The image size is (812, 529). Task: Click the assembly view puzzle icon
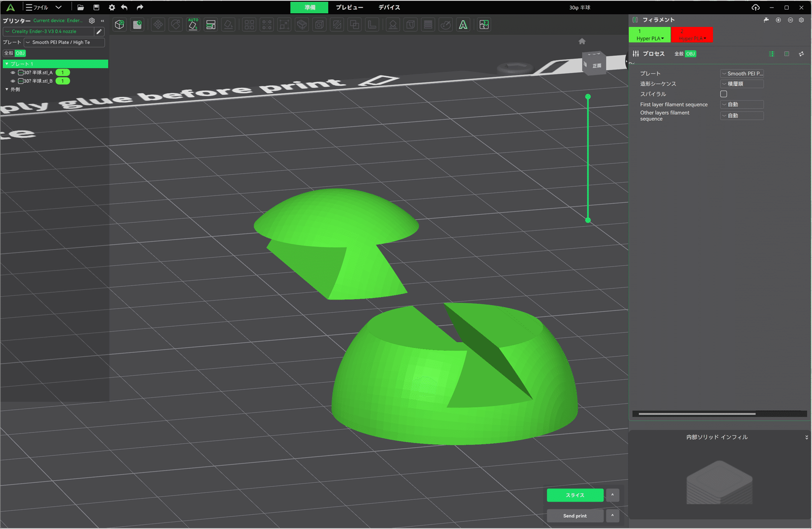484,24
